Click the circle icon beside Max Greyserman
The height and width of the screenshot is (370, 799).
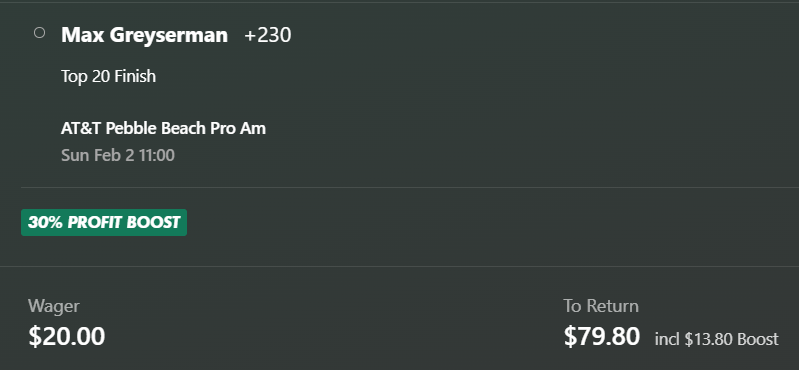pos(39,33)
